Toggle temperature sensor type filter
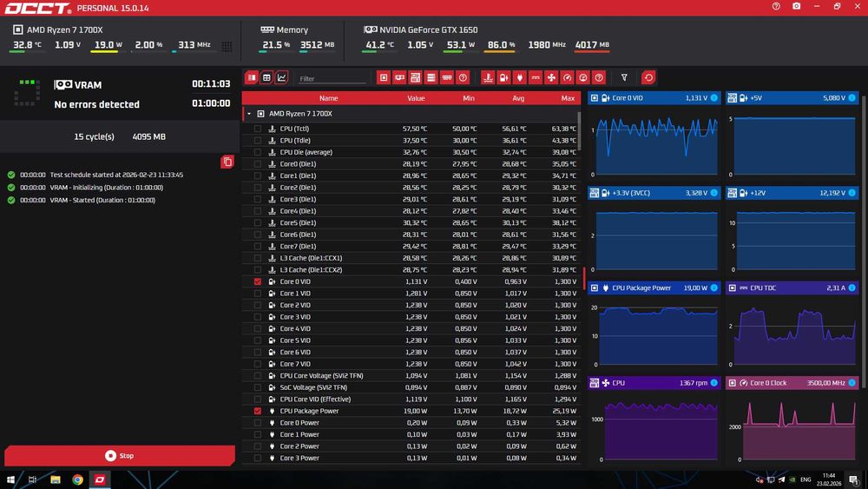868x489 pixels. [488, 77]
